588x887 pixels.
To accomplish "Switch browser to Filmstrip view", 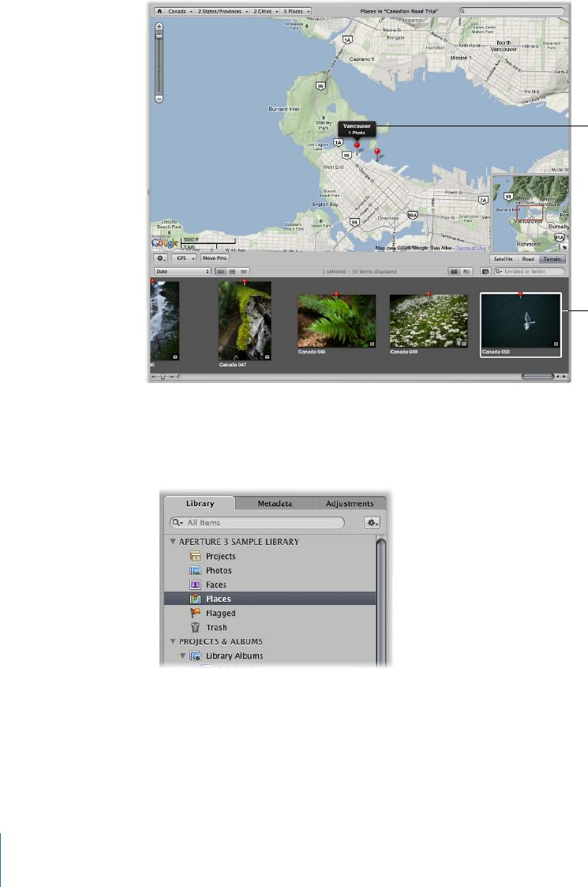I will click(x=220, y=272).
